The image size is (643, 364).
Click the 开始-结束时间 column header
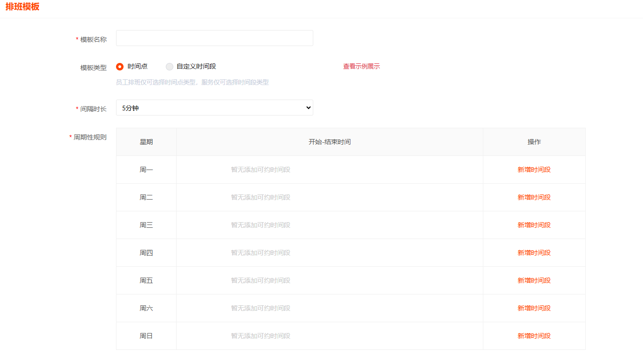pos(329,142)
